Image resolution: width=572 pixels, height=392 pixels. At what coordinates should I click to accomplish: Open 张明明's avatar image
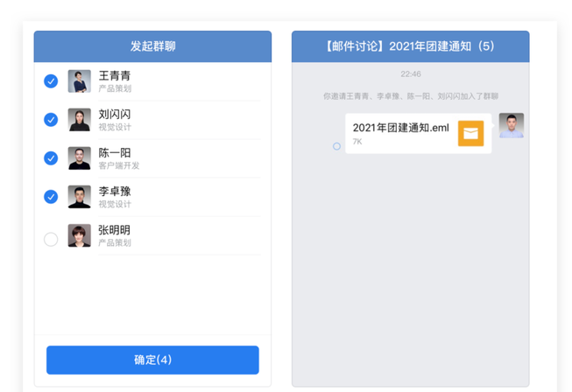pyautogui.click(x=80, y=235)
